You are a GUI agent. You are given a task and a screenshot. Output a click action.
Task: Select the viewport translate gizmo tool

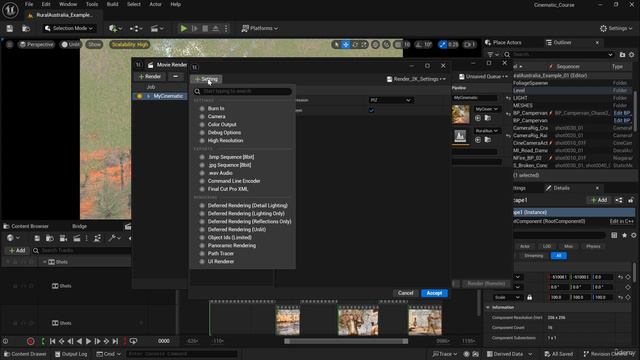coord(345,44)
